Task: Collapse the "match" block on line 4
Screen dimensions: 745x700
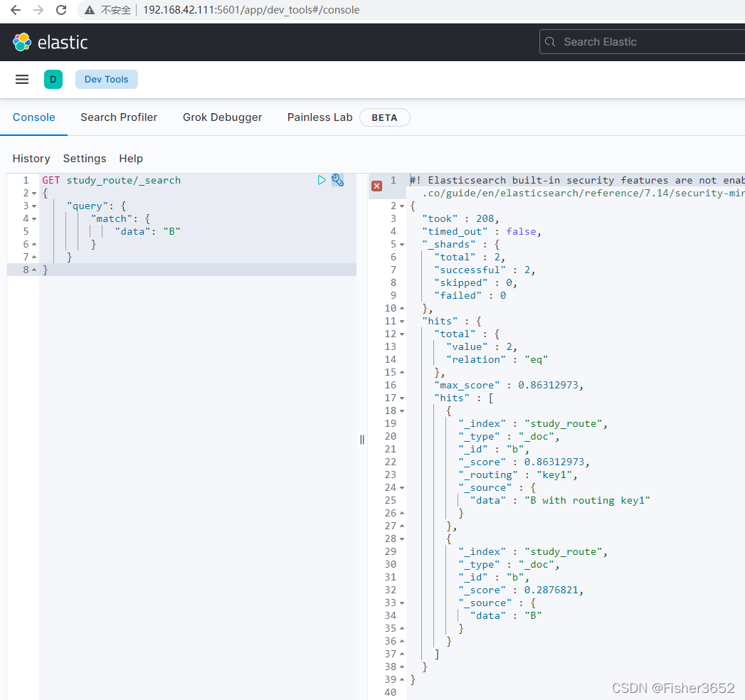Action: [34, 219]
